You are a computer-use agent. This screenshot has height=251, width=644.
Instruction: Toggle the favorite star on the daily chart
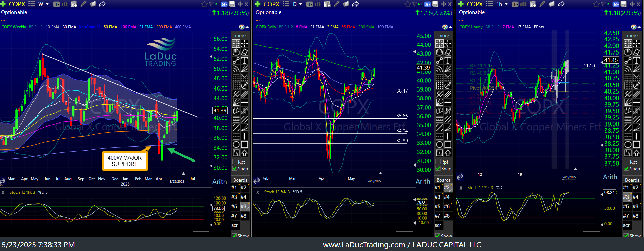click(x=407, y=4)
